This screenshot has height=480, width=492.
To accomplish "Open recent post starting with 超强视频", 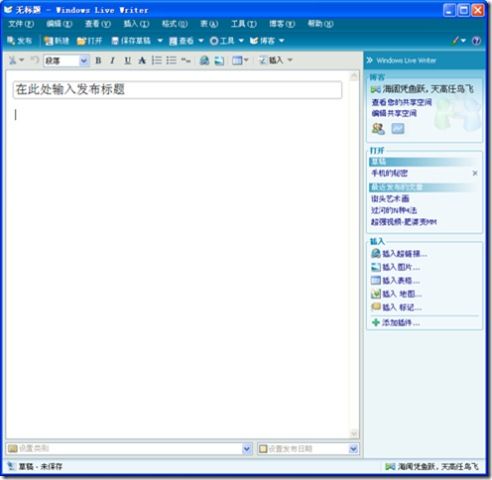I will coord(404,222).
